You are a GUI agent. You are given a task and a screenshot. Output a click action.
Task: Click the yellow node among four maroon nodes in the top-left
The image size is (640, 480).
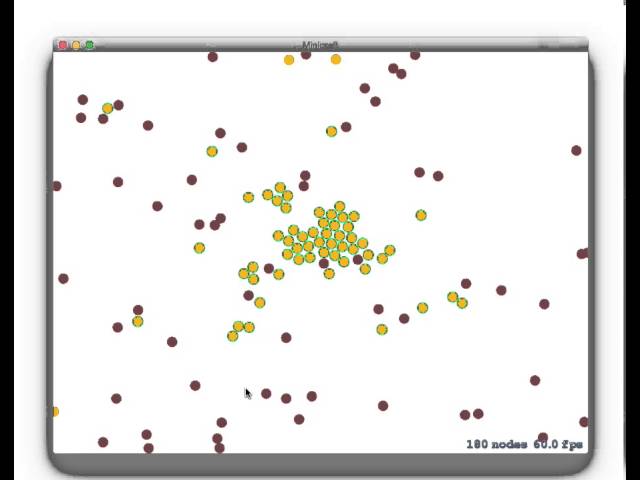click(107, 108)
